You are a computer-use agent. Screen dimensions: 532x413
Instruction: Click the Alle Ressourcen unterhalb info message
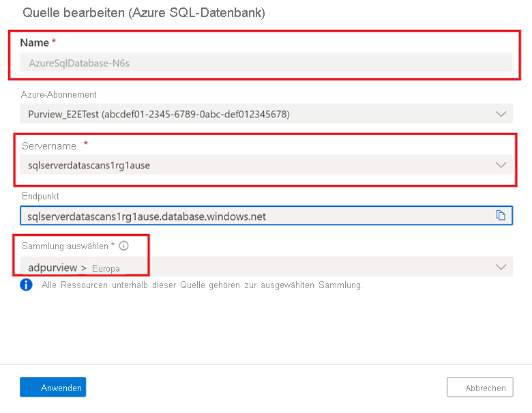[x=202, y=285]
